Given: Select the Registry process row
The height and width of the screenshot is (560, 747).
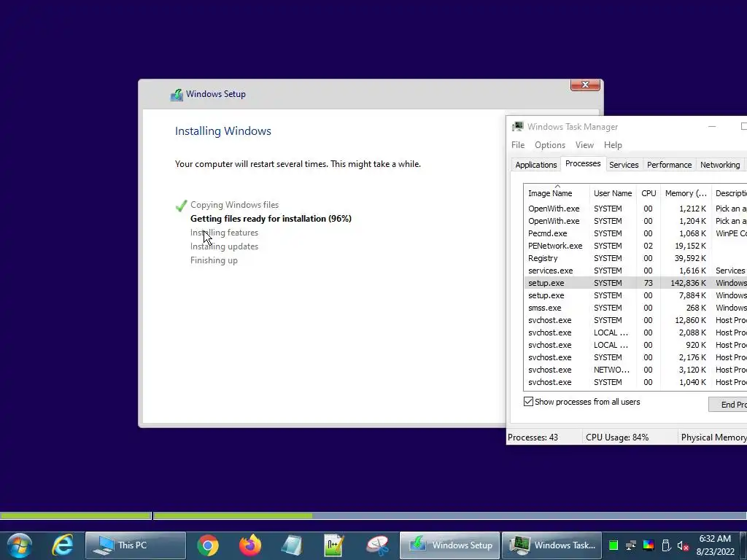Looking at the screenshot, I should (635, 258).
